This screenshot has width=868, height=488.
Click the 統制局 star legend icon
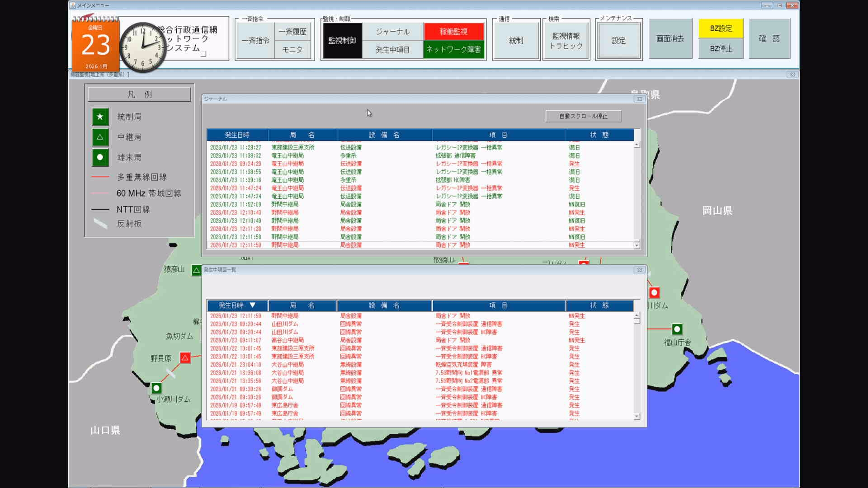pos(100,117)
